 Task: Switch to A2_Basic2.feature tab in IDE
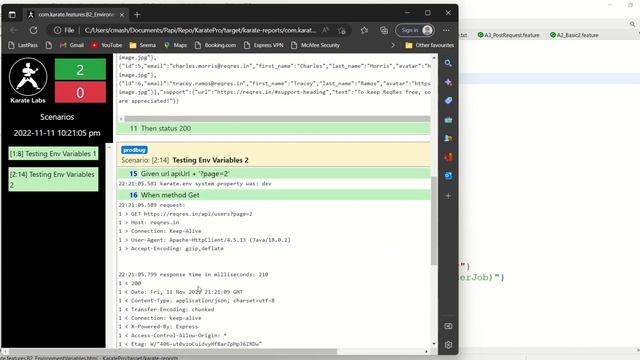[574, 35]
